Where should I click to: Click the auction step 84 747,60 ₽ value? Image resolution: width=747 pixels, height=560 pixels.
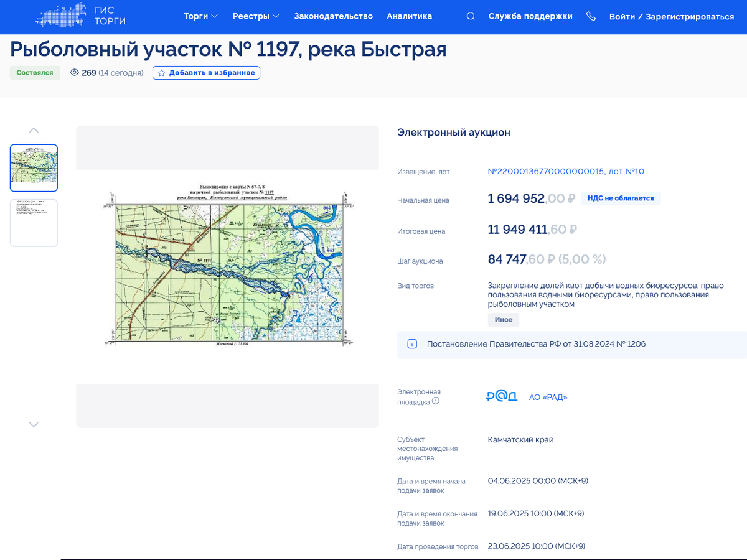tap(547, 259)
